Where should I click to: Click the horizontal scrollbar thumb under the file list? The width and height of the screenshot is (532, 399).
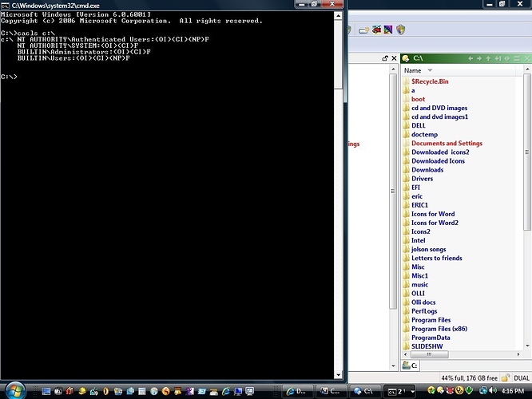point(429,354)
